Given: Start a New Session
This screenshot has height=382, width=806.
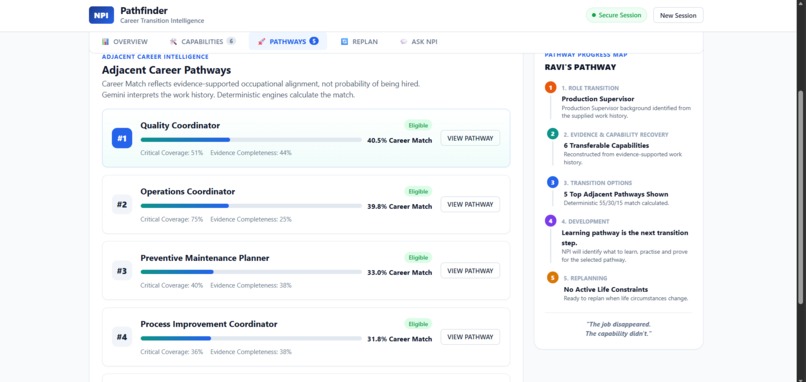Looking at the screenshot, I should (x=678, y=15).
